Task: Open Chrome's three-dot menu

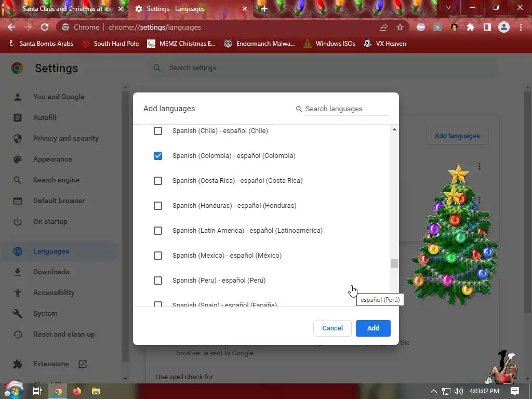Action: click(521, 28)
